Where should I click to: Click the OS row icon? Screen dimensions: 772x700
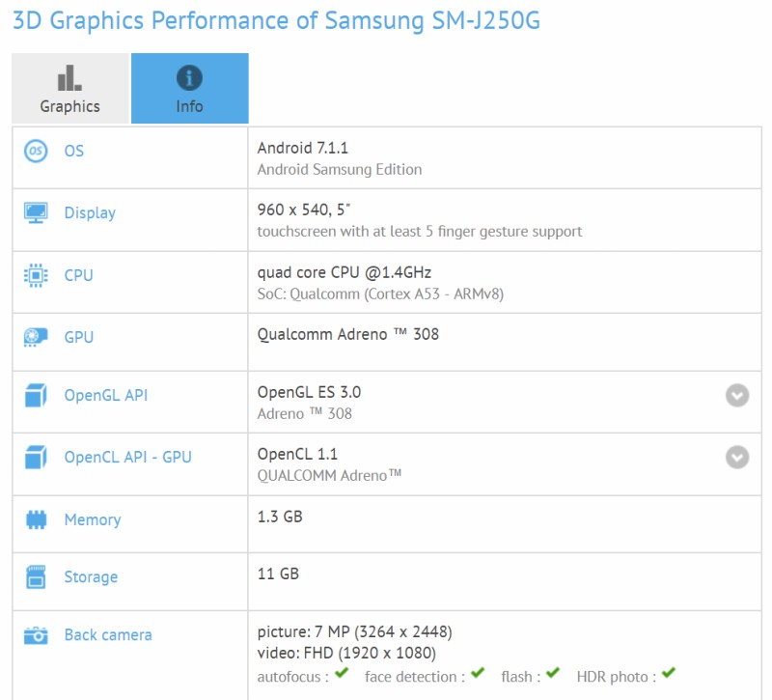pos(37,150)
